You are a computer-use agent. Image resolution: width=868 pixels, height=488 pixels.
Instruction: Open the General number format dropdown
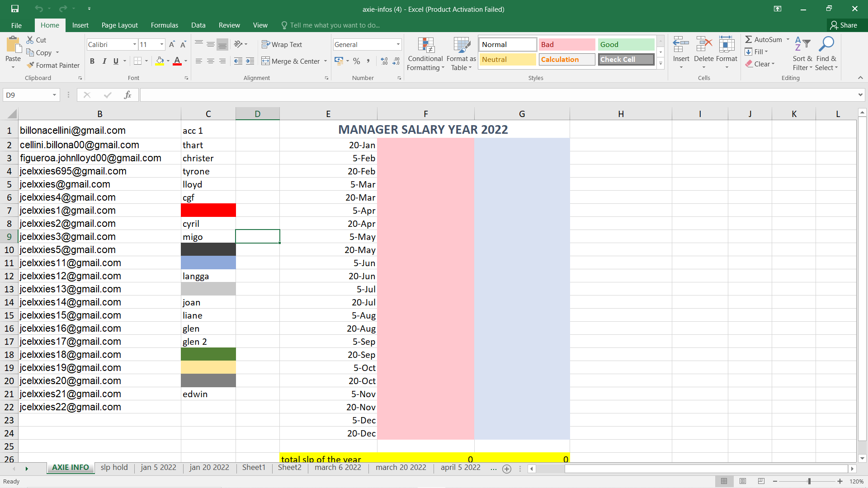[398, 44]
